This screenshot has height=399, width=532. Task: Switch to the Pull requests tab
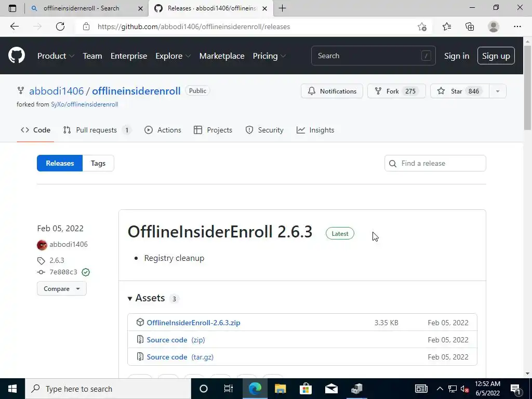(97, 130)
